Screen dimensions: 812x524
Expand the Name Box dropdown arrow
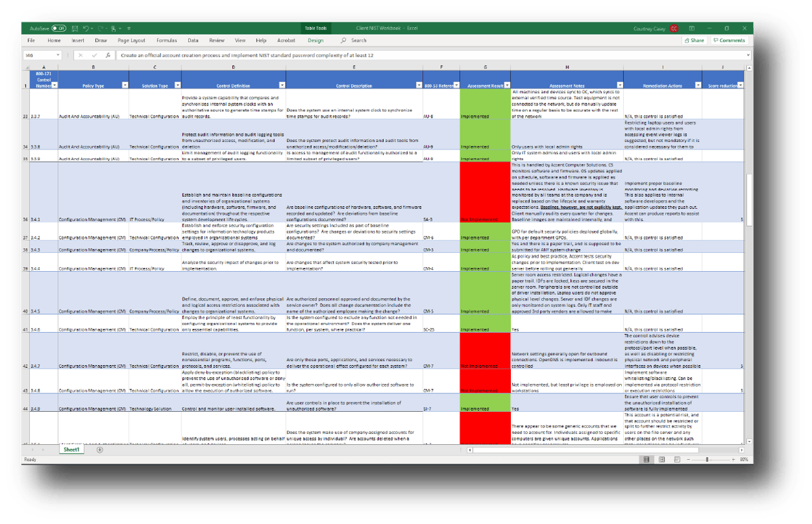(x=58, y=55)
